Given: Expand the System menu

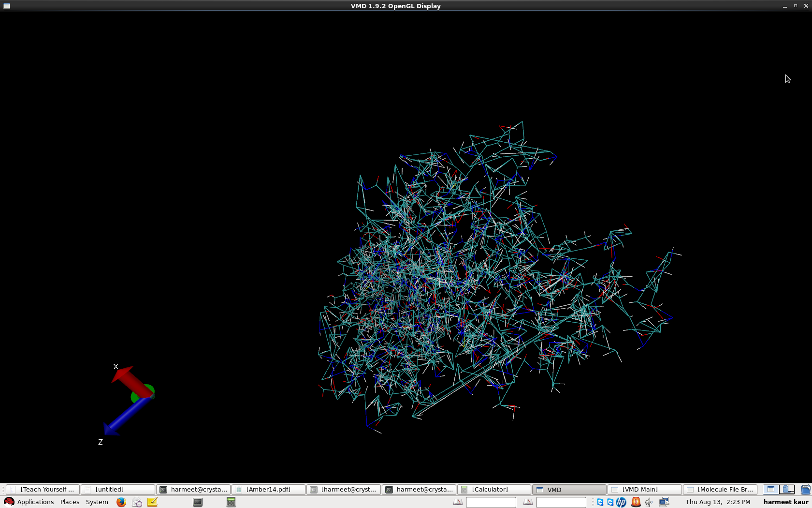Looking at the screenshot, I should tap(97, 502).
